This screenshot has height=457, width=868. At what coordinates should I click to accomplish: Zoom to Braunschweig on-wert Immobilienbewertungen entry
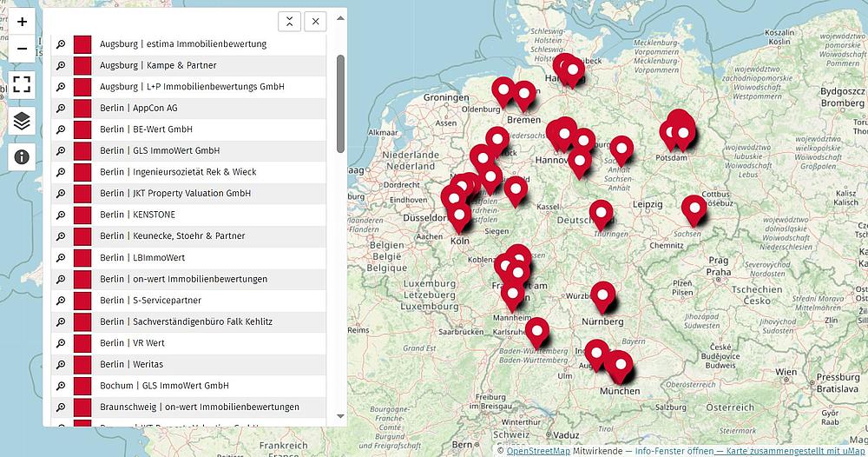click(x=61, y=407)
